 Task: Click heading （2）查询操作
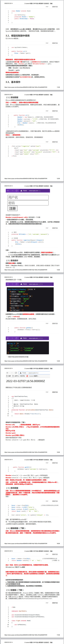(12, 261)
